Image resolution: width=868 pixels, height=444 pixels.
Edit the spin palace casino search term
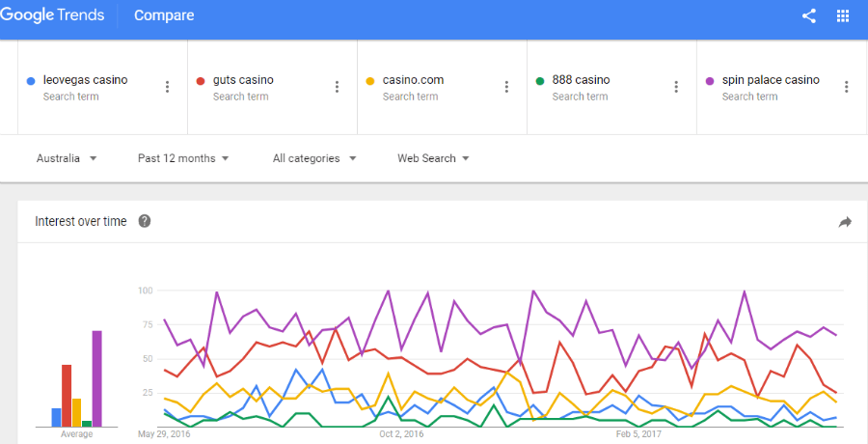pos(771,80)
